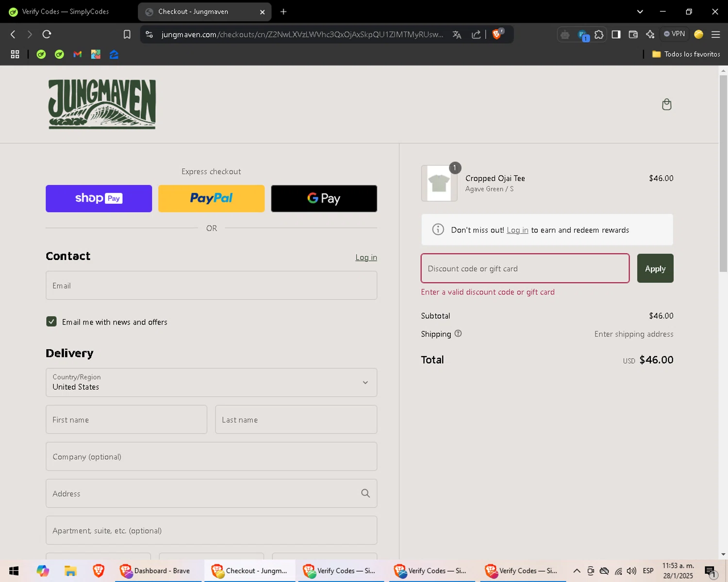Click the Jungmaven logo
Viewport: 728px width, 582px height.
102,104
